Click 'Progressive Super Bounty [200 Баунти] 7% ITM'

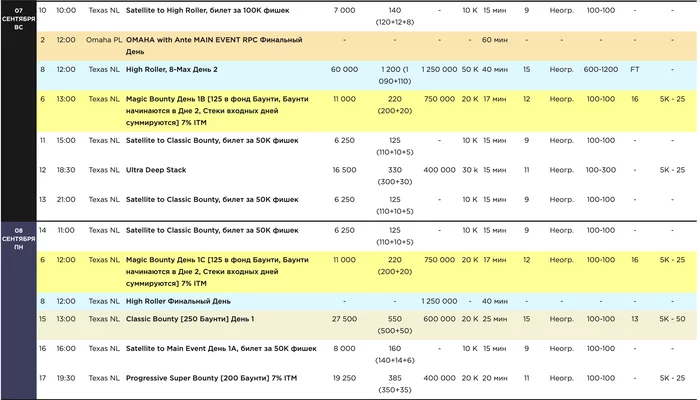point(211,378)
